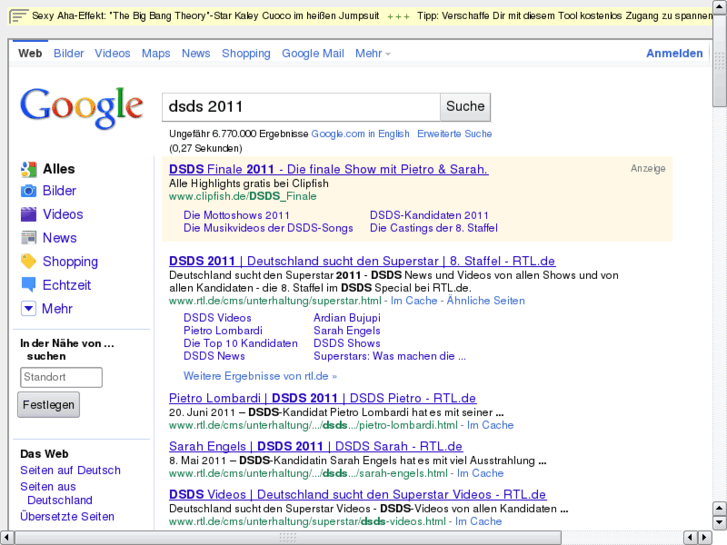Viewport: 727px width, 545px height.
Task: Open the Mehr dropdown in top navigation
Action: click(373, 53)
